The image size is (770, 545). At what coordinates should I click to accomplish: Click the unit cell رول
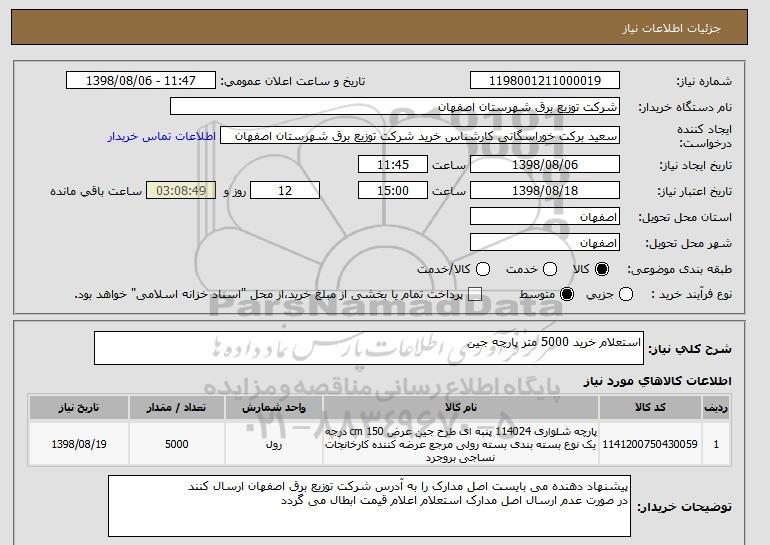click(x=274, y=444)
